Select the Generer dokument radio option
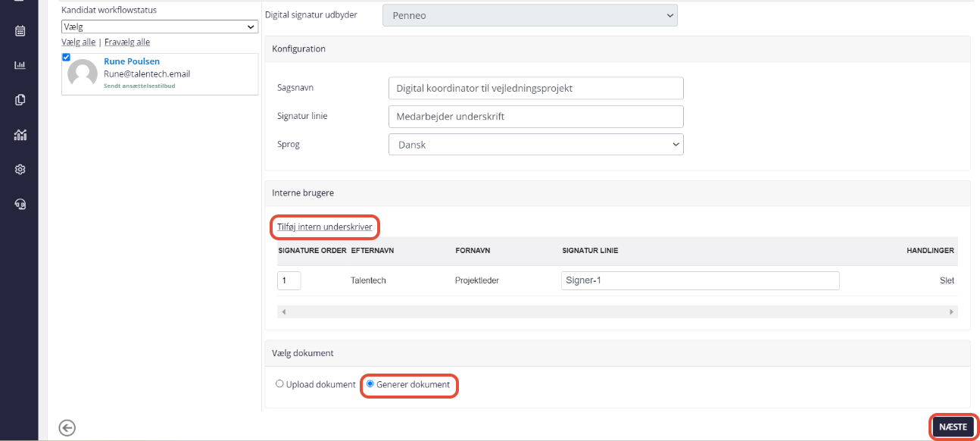980x441 pixels. click(370, 385)
